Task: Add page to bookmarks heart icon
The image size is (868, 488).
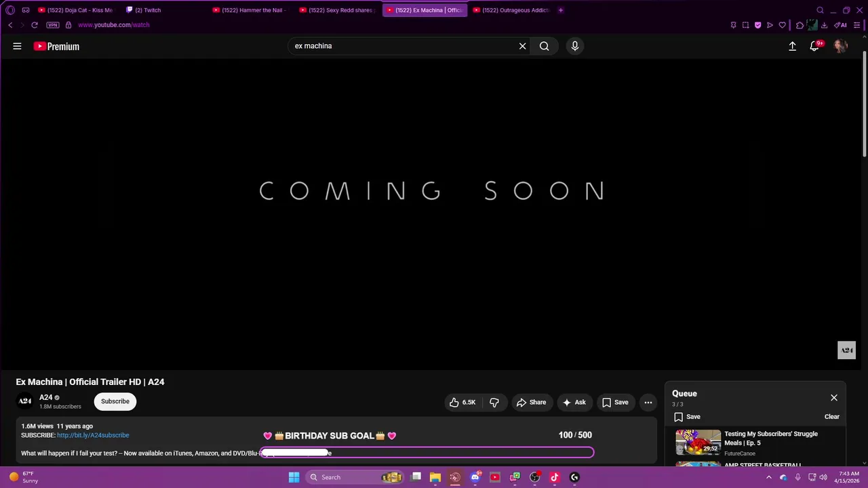Action: [x=782, y=25]
